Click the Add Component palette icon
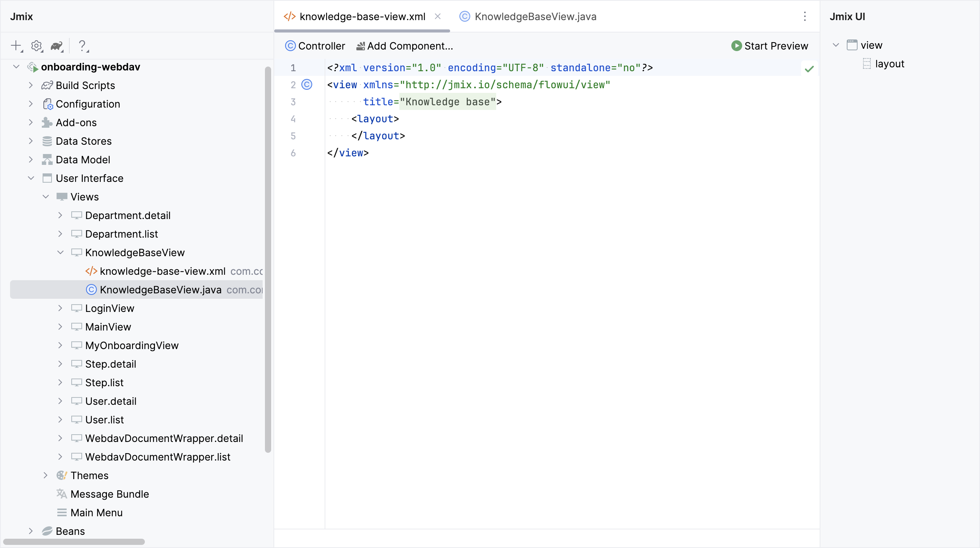This screenshot has height=548, width=980. point(360,46)
